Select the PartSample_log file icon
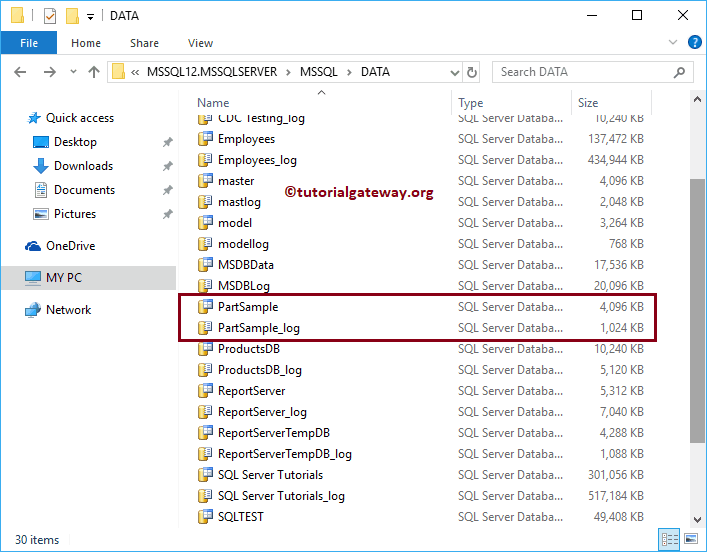The width and height of the screenshot is (707, 552). click(205, 327)
